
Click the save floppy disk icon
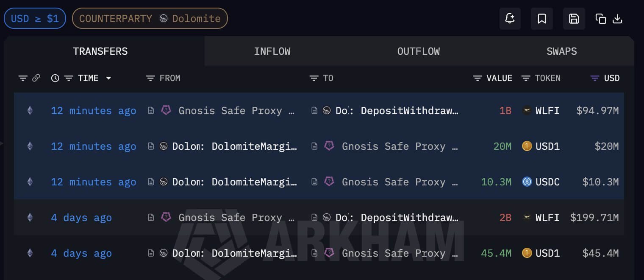[x=574, y=19]
